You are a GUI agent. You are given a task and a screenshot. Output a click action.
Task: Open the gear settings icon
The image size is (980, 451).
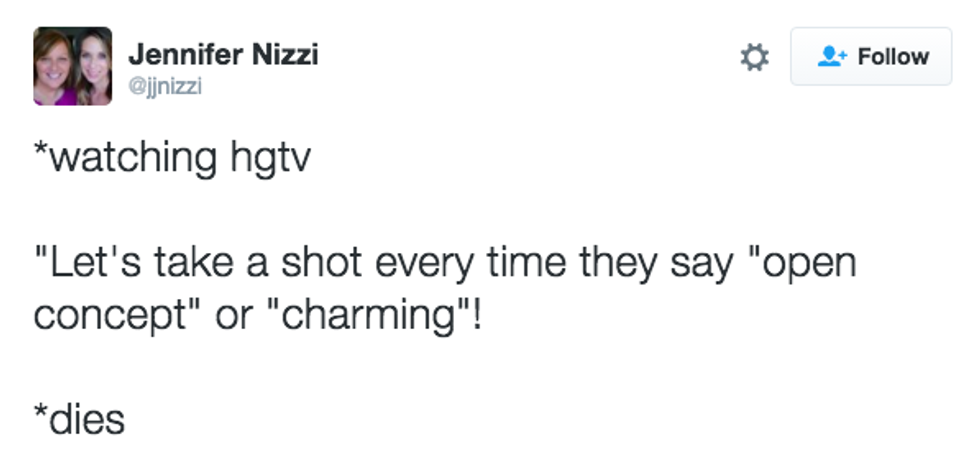(x=755, y=57)
